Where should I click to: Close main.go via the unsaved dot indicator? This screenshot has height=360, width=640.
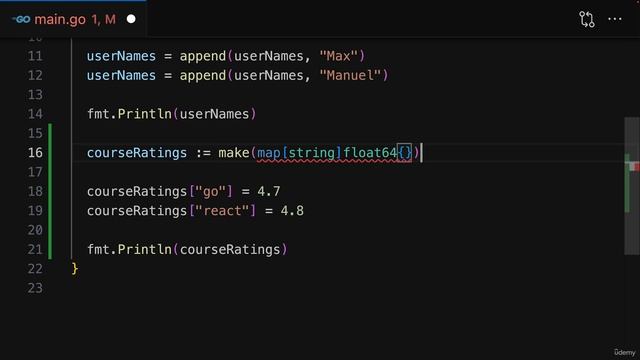pyautogui.click(x=131, y=19)
